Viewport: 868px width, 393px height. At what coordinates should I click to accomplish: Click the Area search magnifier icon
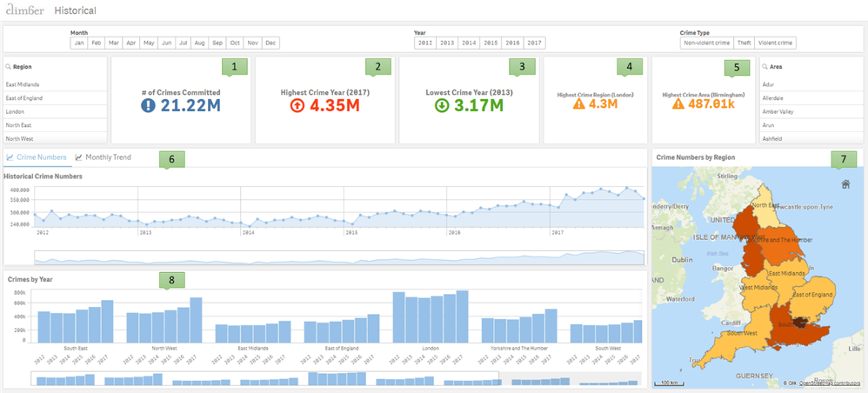tap(765, 66)
